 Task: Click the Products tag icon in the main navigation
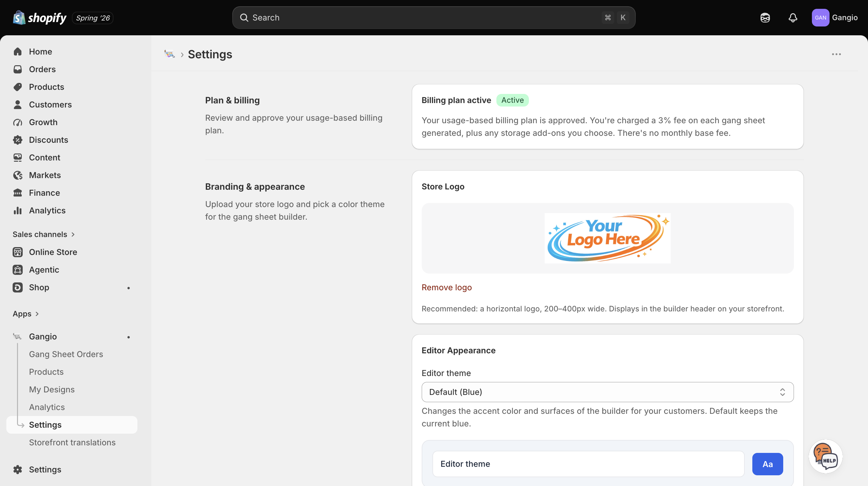coord(18,87)
